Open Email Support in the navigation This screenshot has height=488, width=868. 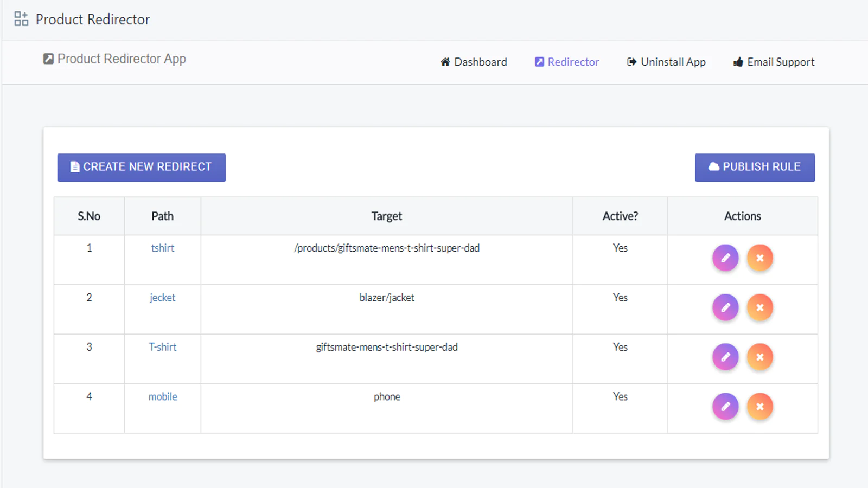coord(774,62)
